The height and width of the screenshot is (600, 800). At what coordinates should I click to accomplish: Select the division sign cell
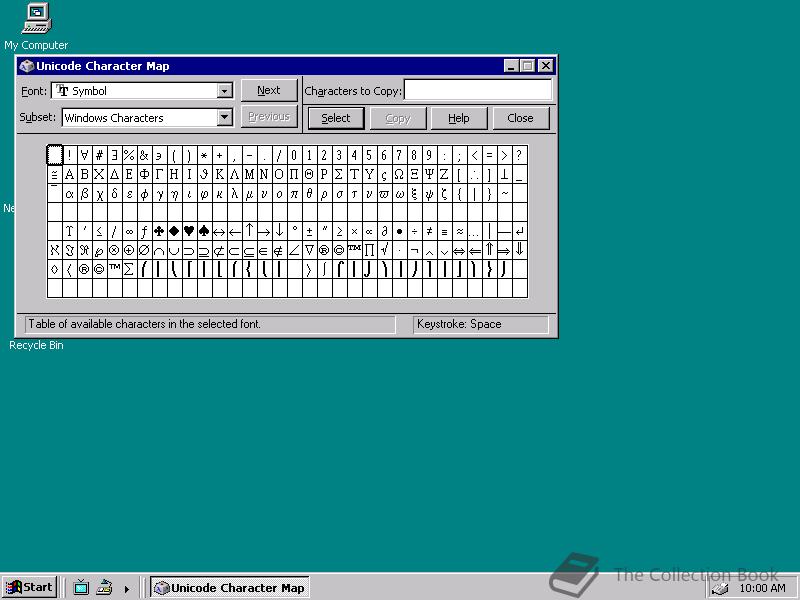[x=415, y=231]
